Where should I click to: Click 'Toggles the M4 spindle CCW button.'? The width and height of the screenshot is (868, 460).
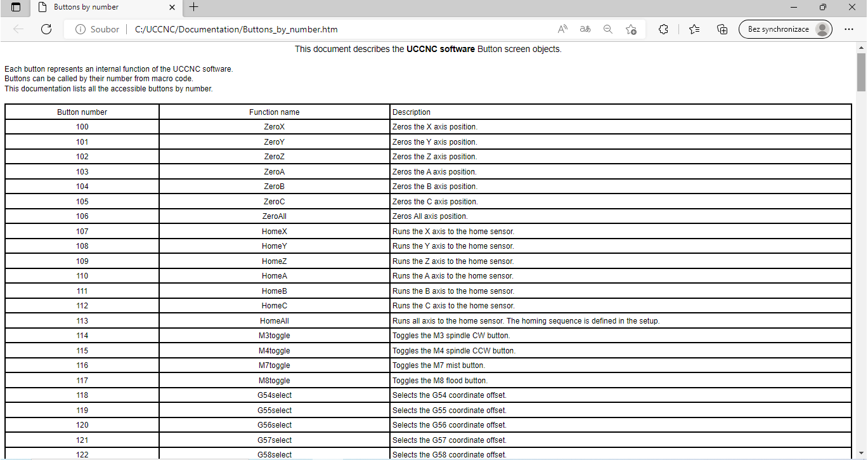[x=454, y=351]
